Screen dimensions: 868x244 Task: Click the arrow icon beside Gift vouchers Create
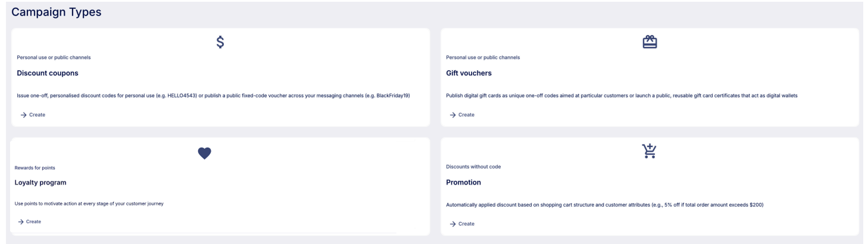click(452, 115)
